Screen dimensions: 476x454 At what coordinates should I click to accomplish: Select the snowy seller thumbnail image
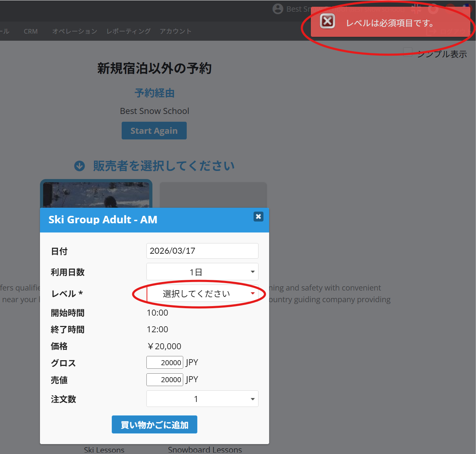96,195
